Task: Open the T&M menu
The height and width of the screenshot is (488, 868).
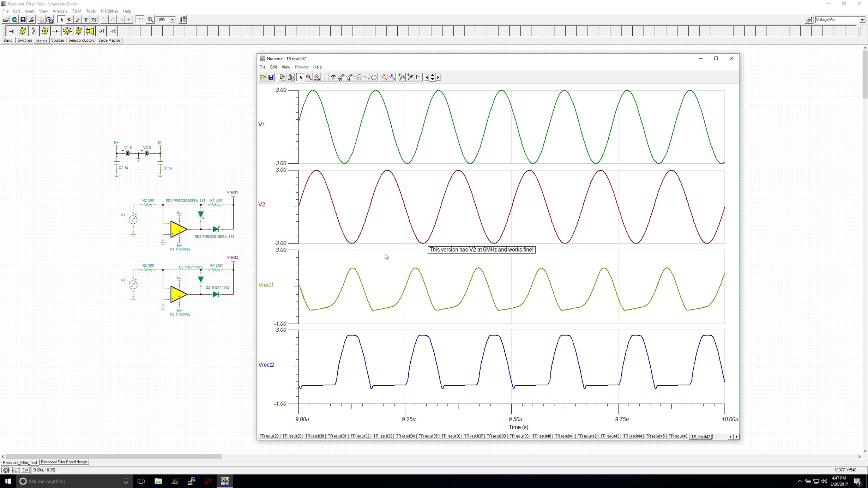Action: (x=77, y=11)
